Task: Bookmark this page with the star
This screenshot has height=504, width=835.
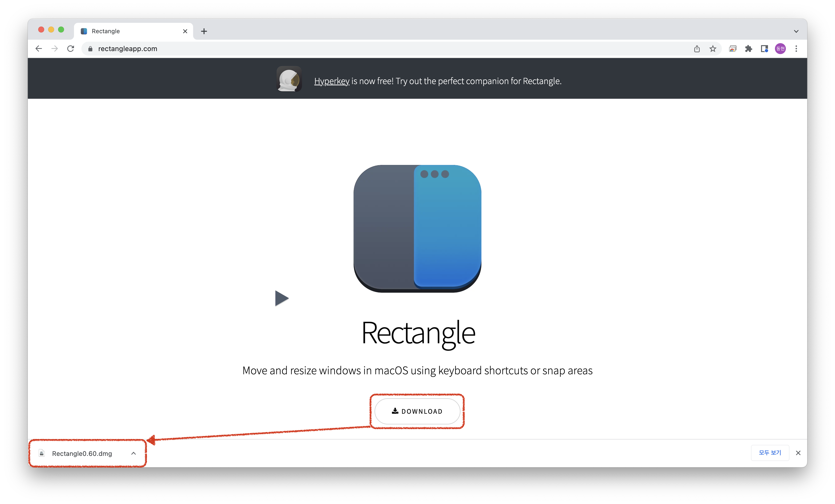Action: 713,49
